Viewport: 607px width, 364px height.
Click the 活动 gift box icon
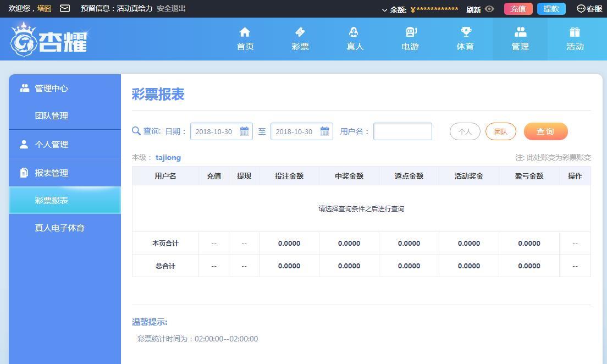pyautogui.click(x=575, y=32)
